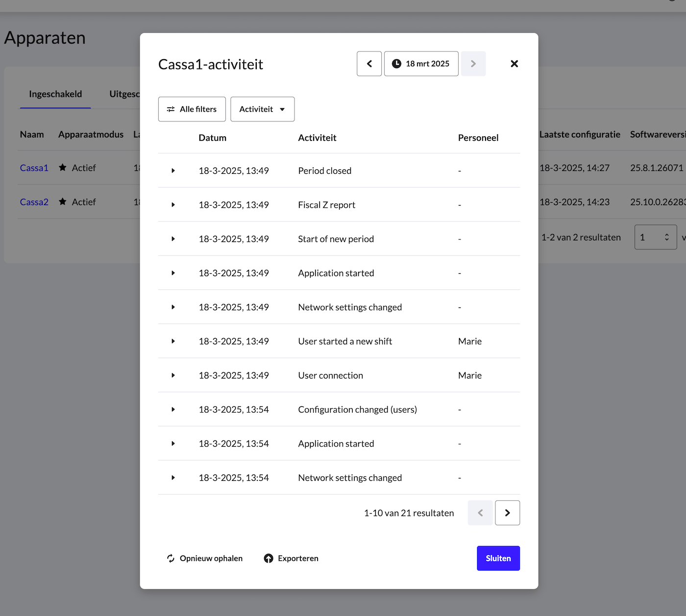This screenshot has width=686, height=616.
Task: Open the Cassa2 device link
Action: pyautogui.click(x=34, y=202)
